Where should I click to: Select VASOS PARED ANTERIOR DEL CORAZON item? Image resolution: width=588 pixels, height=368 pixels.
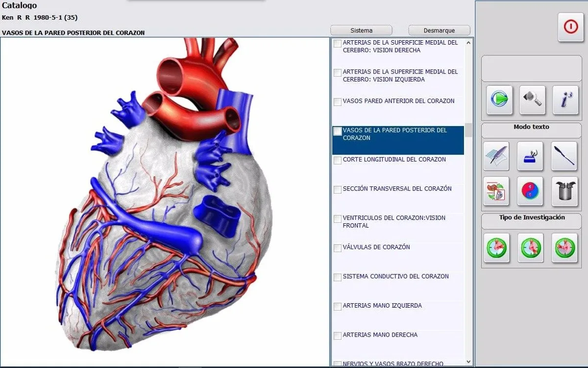click(x=398, y=102)
